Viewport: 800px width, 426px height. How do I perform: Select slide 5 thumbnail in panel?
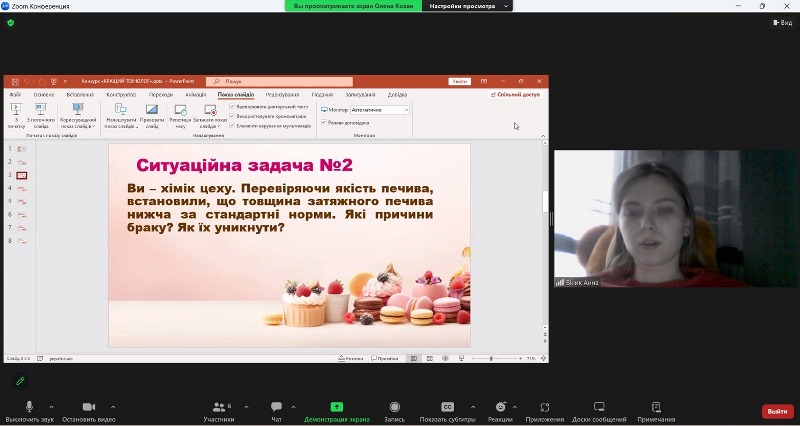[22, 202]
